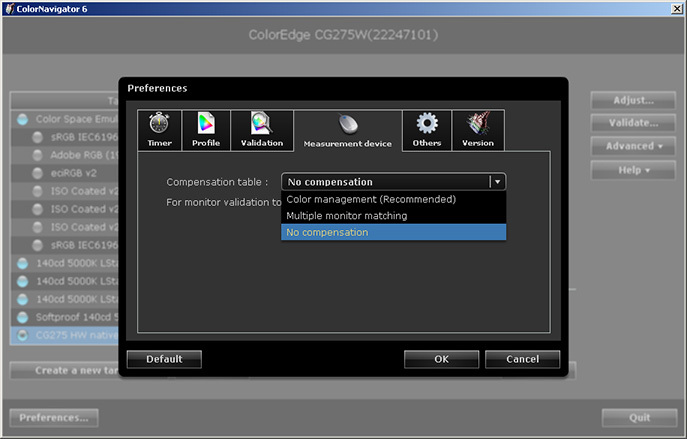
Task: Click the Quit button in main window
Action: (x=640, y=418)
